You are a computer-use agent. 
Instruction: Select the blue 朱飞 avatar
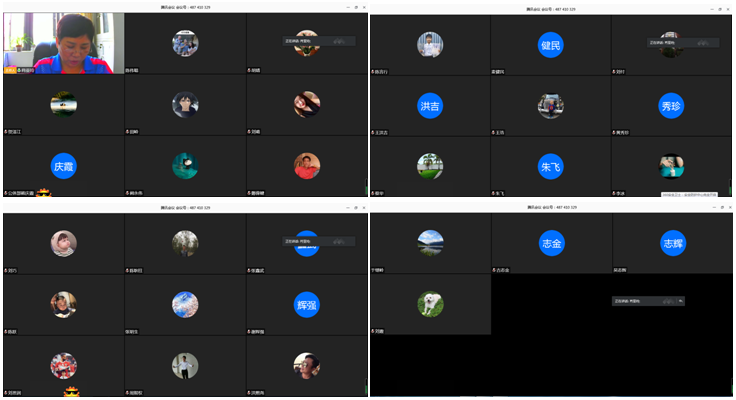click(551, 167)
